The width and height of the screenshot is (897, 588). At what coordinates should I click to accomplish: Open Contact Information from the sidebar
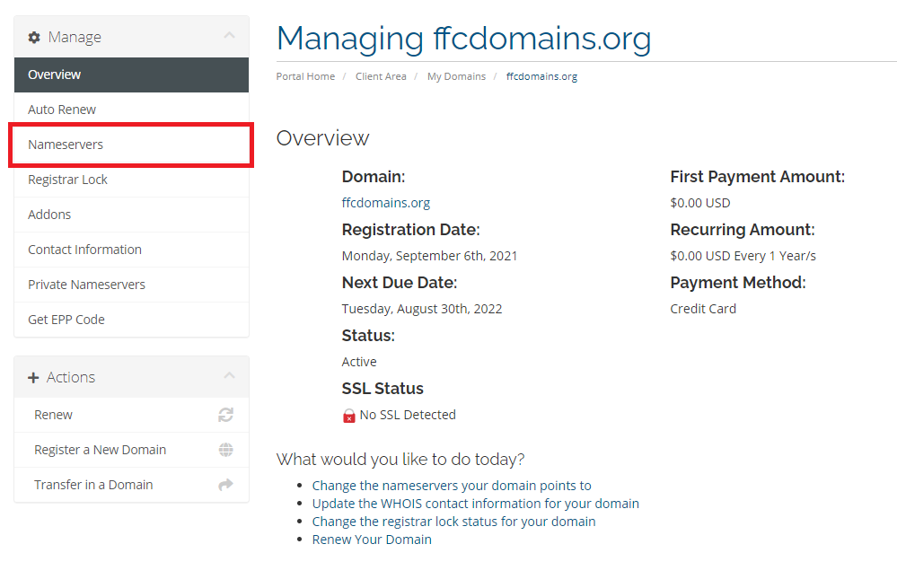tap(84, 249)
